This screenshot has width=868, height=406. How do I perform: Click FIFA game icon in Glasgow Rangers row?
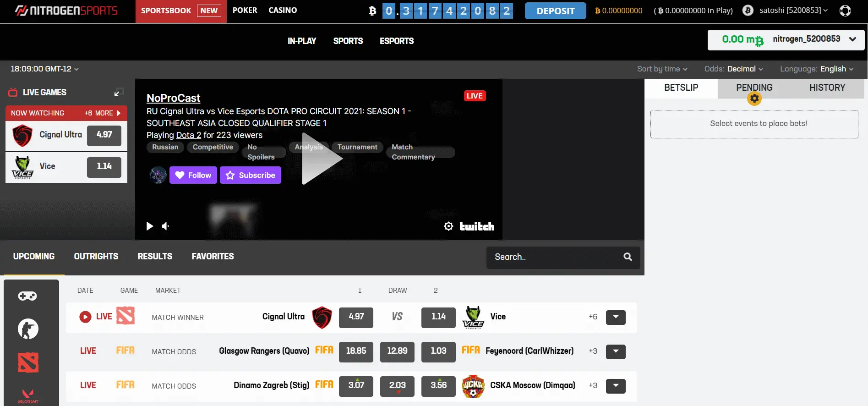tap(125, 351)
